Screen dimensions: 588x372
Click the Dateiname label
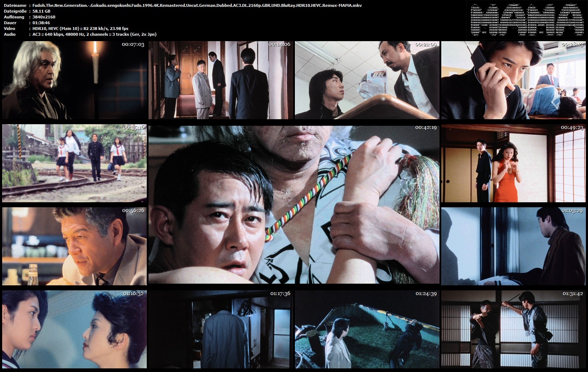[15, 5]
